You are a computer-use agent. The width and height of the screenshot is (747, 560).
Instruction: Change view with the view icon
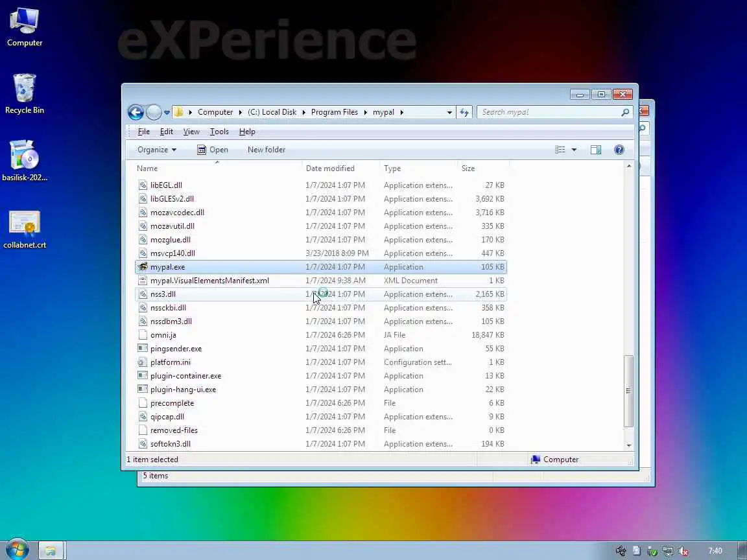pyautogui.click(x=560, y=150)
